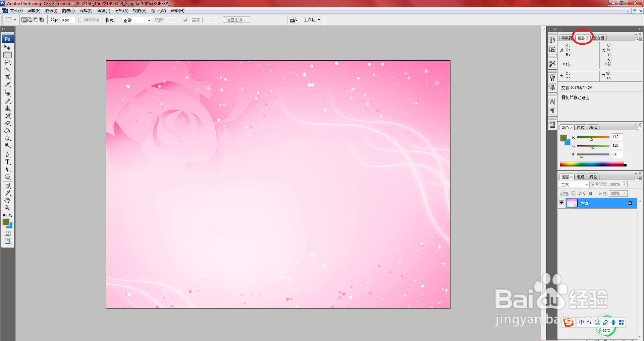Click the 调整边缘... button
644x341 pixels.
click(236, 20)
